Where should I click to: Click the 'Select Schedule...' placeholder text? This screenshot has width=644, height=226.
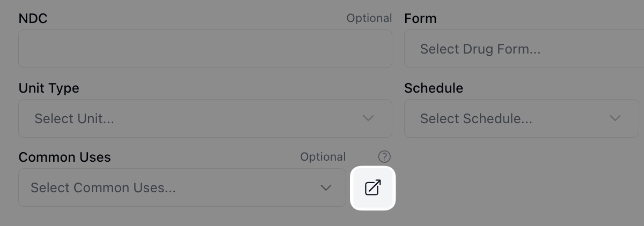click(476, 118)
